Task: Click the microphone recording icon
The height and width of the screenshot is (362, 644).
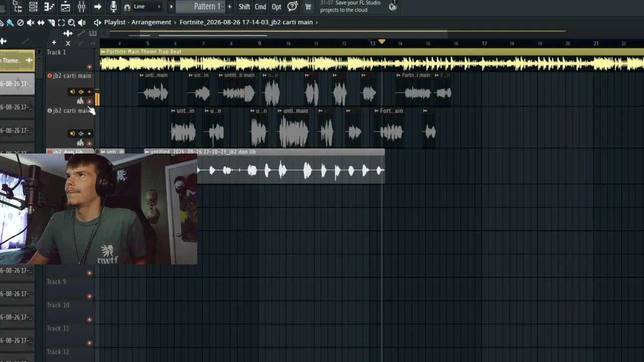Action: [x=114, y=7]
